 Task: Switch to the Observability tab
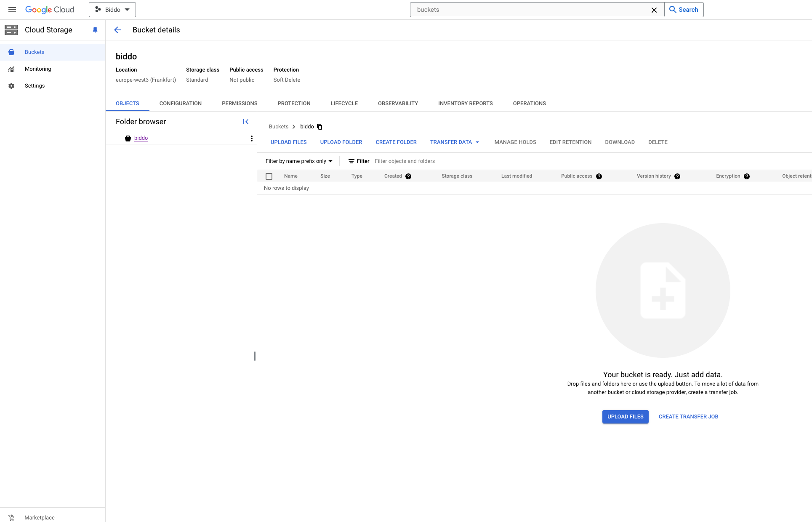[x=398, y=104]
